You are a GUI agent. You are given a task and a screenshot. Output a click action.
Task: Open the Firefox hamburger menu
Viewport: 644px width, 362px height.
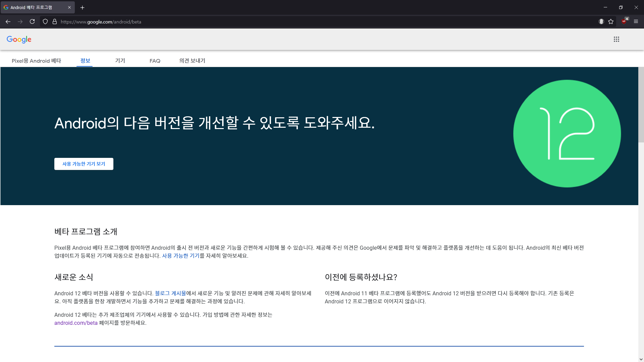click(636, 21)
